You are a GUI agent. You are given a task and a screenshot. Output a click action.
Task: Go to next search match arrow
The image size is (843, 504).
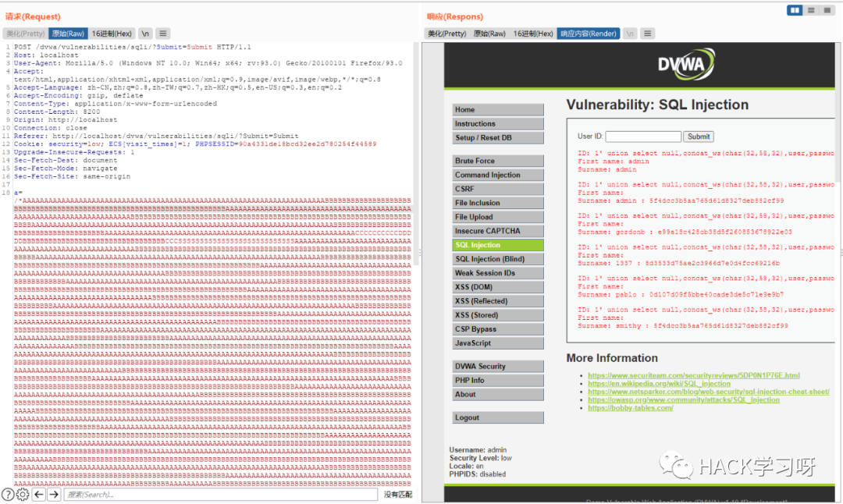[x=54, y=495]
